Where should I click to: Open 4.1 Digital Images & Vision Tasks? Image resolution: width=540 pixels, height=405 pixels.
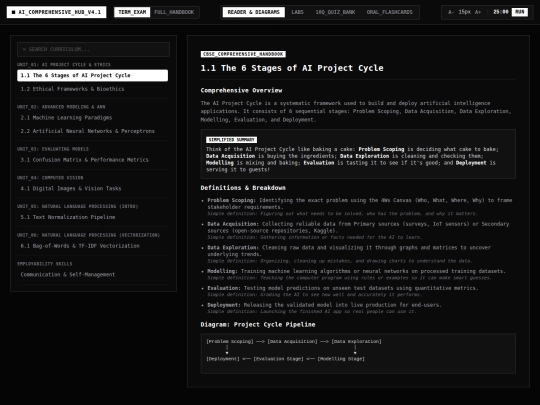pos(93,188)
